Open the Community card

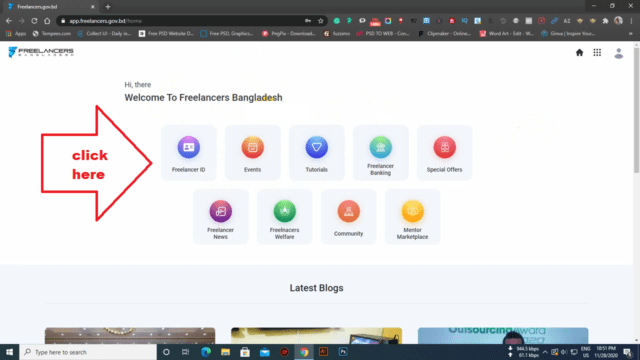pyautogui.click(x=349, y=217)
